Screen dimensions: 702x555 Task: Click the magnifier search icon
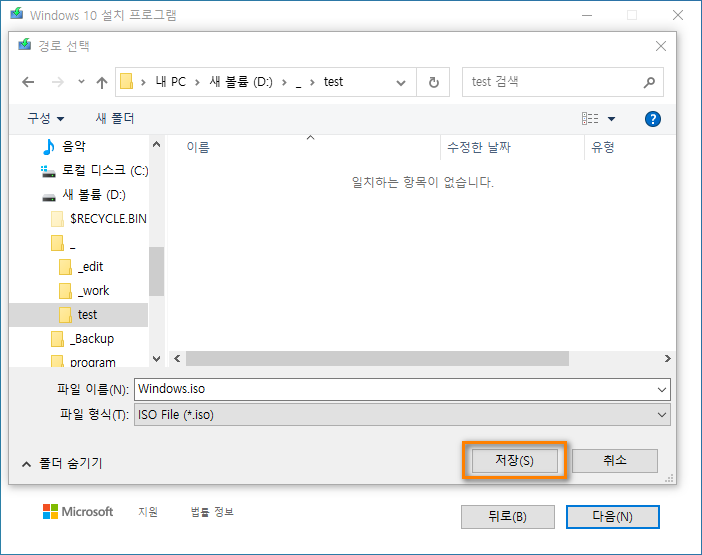[649, 82]
